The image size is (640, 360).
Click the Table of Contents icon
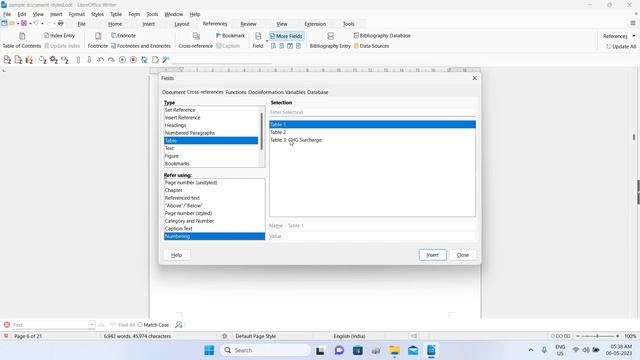22,36
